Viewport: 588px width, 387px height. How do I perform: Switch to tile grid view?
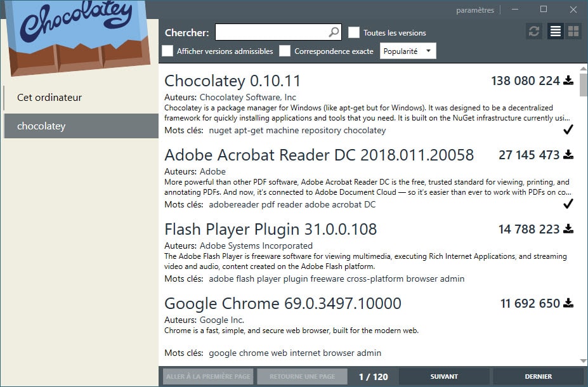(x=573, y=32)
